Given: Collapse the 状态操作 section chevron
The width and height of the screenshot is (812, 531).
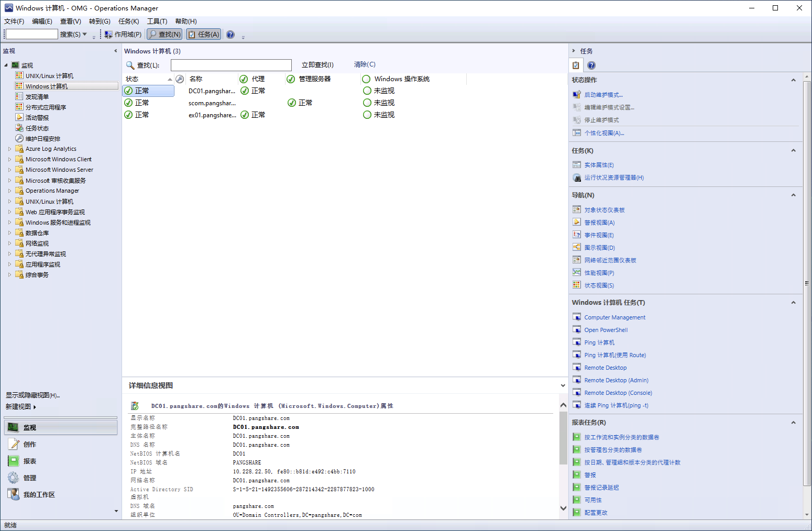Looking at the screenshot, I should pyautogui.click(x=793, y=80).
